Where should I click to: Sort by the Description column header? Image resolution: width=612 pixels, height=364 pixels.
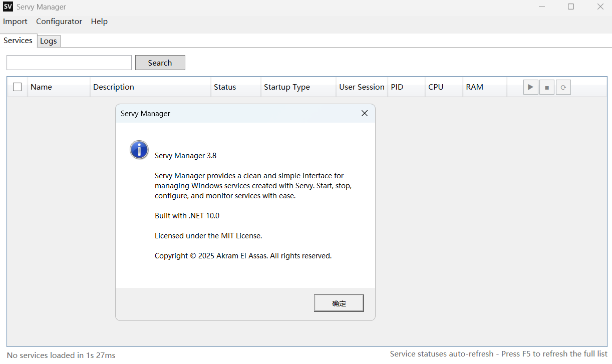coord(150,87)
